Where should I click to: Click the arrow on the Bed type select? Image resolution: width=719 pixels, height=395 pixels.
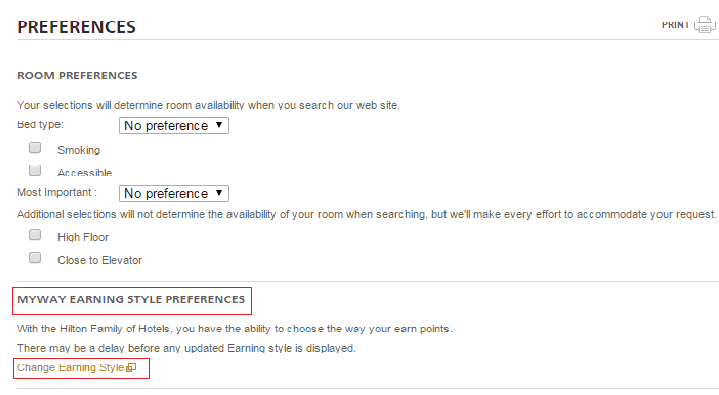coord(219,125)
